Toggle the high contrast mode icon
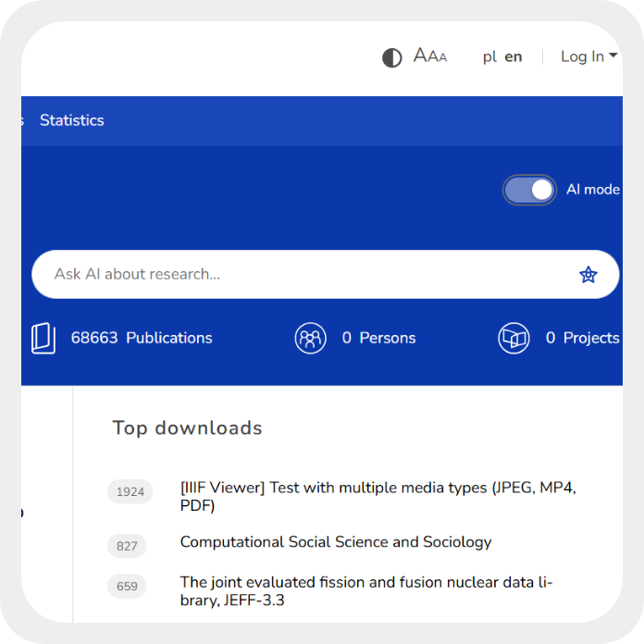The height and width of the screenshot is (644, 644). (392, 57)
